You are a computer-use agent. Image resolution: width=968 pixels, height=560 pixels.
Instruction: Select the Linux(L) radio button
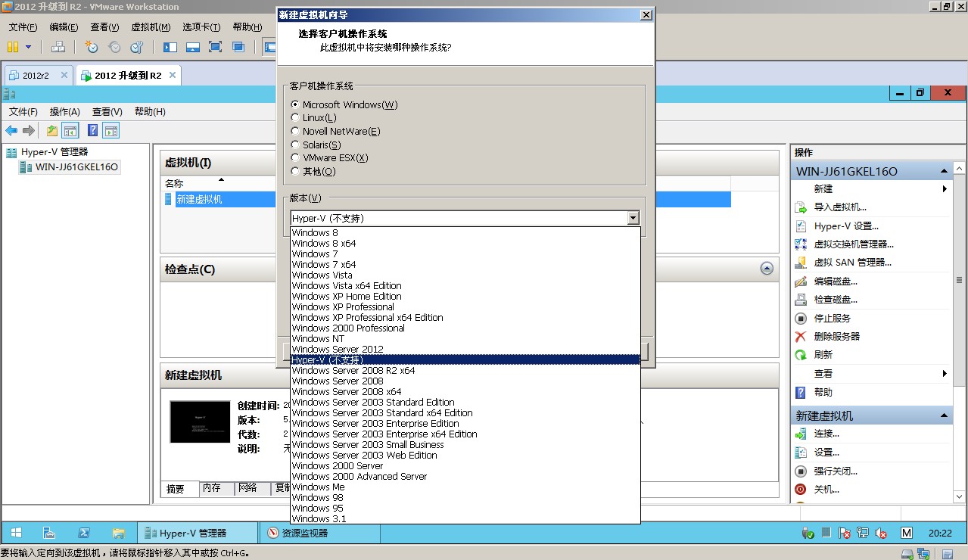click(295, 117)
